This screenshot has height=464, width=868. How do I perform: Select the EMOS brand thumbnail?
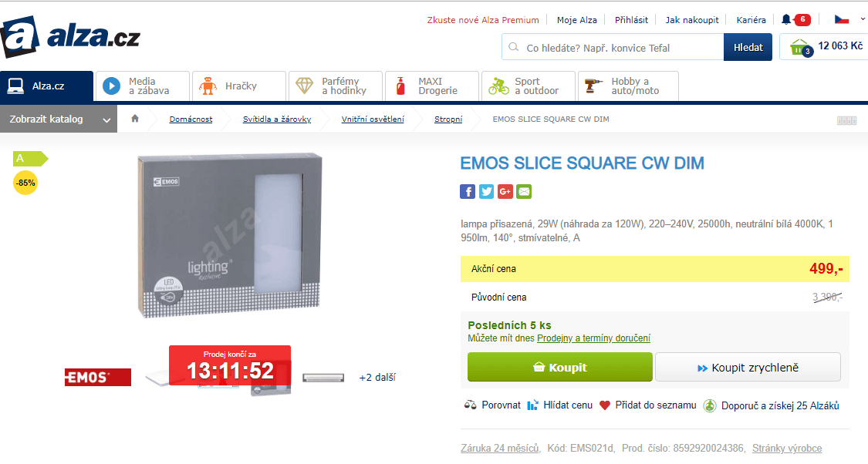[98, 378]
